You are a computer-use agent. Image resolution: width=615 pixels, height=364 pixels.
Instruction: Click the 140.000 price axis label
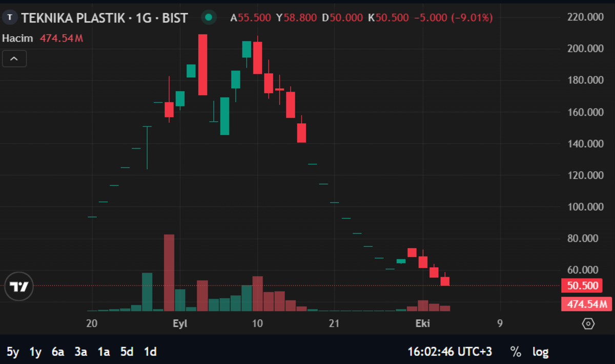(x=585, y=144)
